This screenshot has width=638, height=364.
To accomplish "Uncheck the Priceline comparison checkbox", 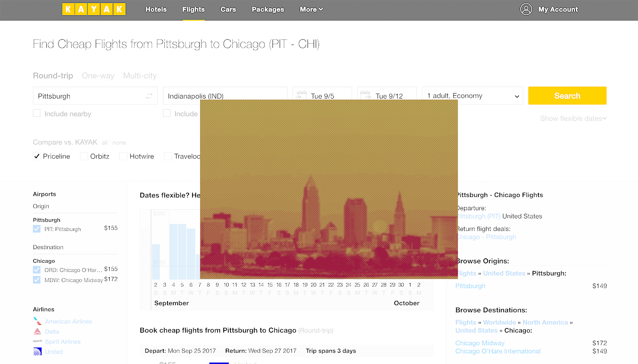I will [37, 156].
